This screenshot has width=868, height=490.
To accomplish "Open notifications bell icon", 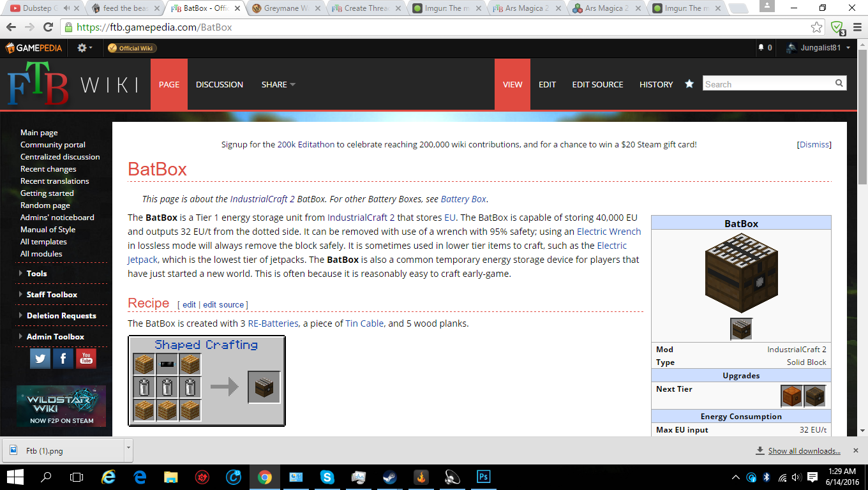I will coord(761,48).
